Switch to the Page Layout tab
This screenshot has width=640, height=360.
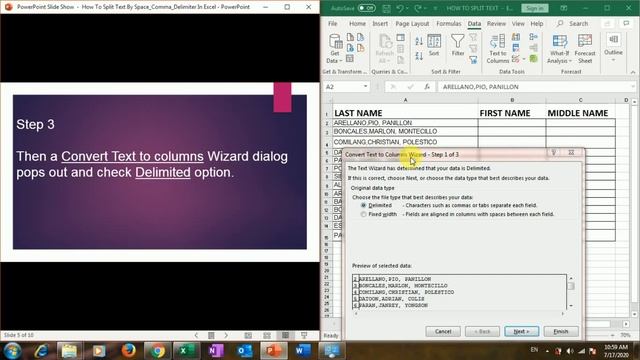coord(412,24)
